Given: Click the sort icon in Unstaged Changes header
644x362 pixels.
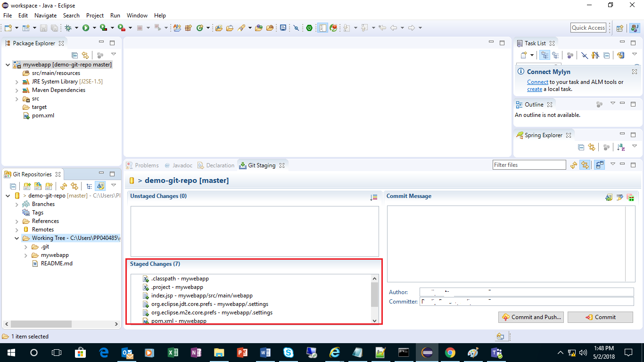Looking at the screenshot, I should [374, 197].
